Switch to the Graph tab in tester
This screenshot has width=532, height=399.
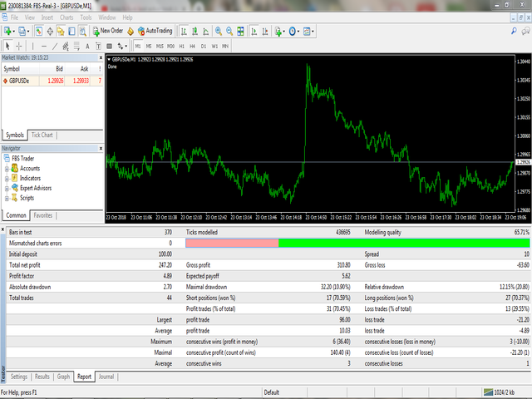pos(63,377)
